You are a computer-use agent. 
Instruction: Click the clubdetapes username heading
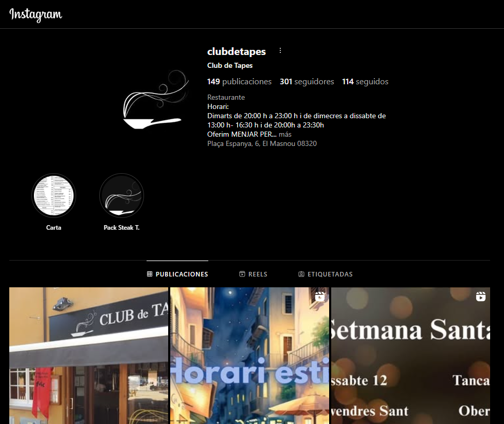[x=237, y=51]
